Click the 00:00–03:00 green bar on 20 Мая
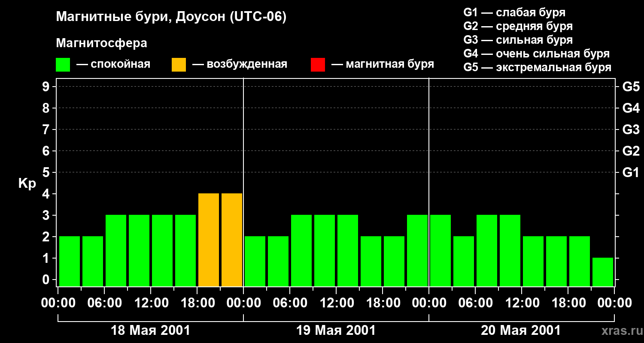This screenshot has height=343, width=644. click(440, 250)
